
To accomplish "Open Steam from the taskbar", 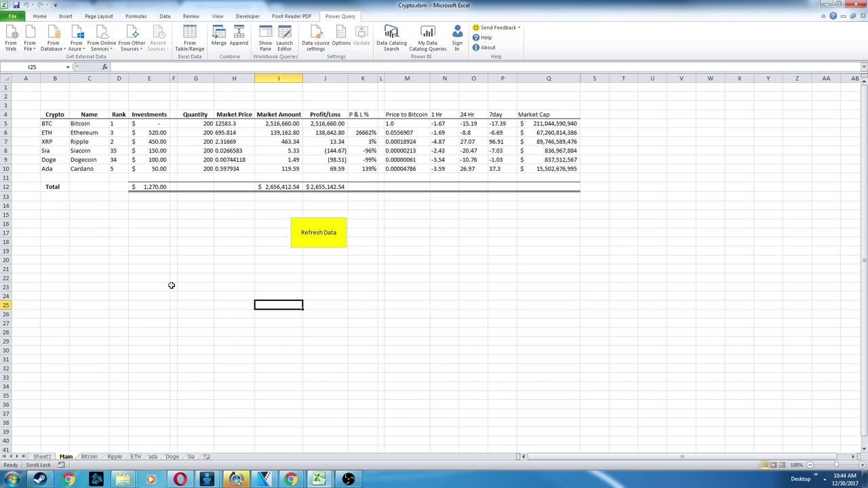I will coord(40,479).
